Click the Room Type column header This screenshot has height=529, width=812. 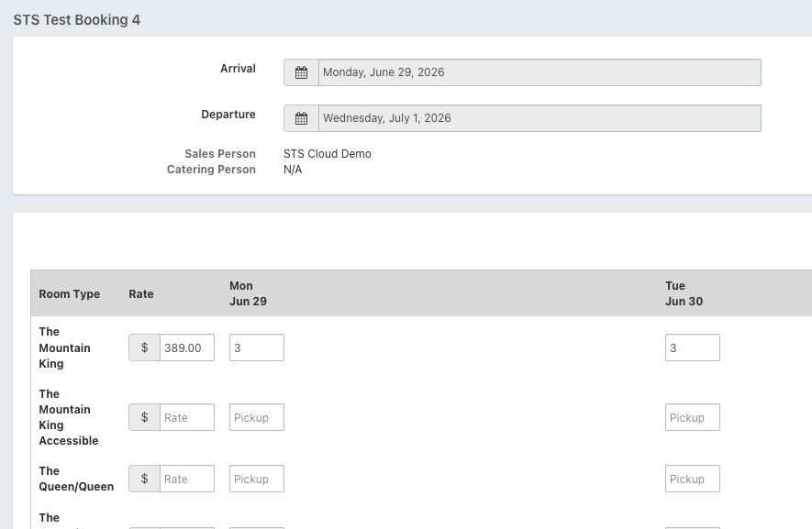point(70,294)
